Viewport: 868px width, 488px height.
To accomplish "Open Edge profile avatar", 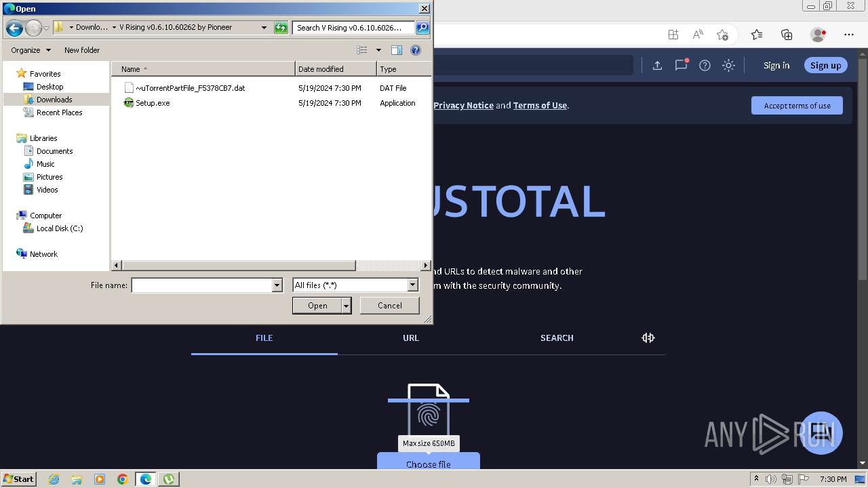I will pyautogui.click(x=818, y=35).
